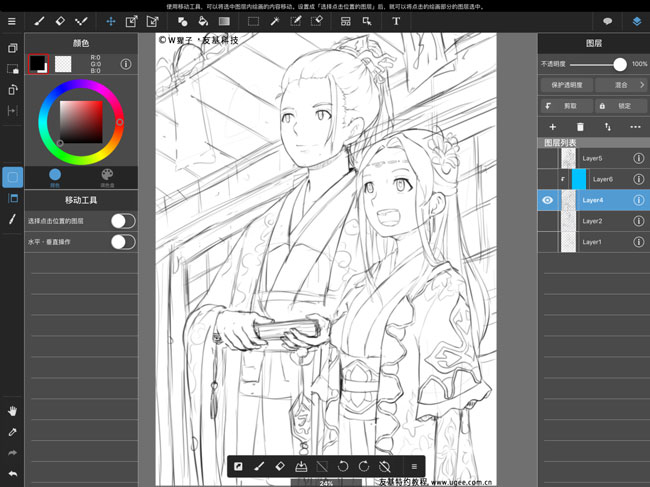Open the layer more options dots
This screenshot has height=487, width=650.
coord(635,127)
